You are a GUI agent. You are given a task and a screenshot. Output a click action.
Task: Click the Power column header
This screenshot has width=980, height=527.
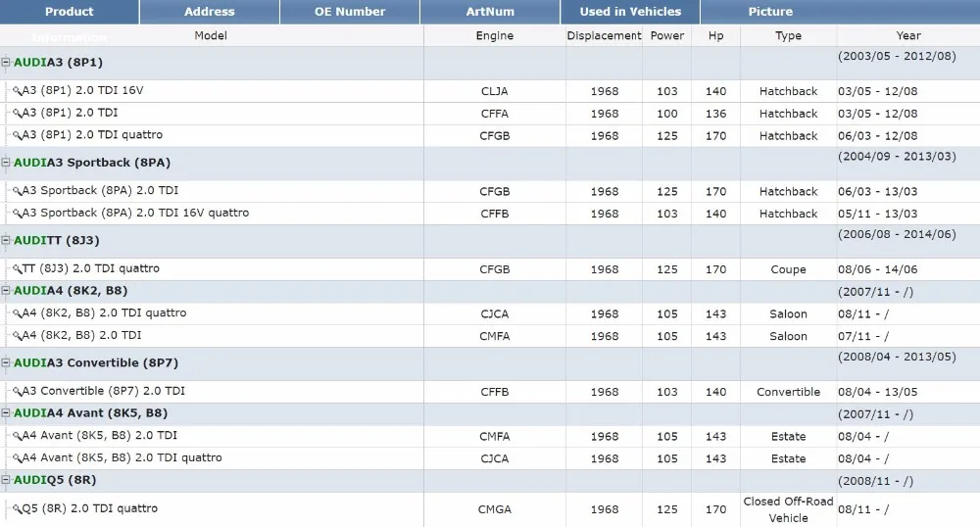[666, 35]
